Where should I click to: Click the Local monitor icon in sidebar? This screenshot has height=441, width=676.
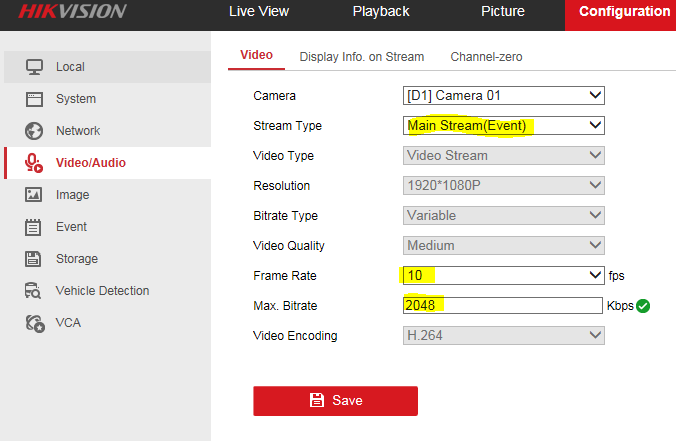[34, 67]
